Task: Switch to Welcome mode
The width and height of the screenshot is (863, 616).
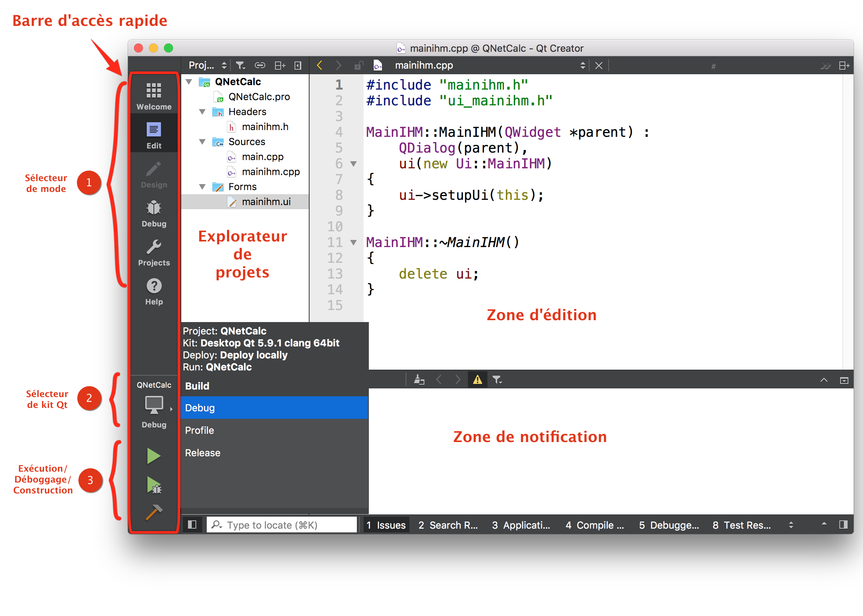Action: click(x=154, y=96)
